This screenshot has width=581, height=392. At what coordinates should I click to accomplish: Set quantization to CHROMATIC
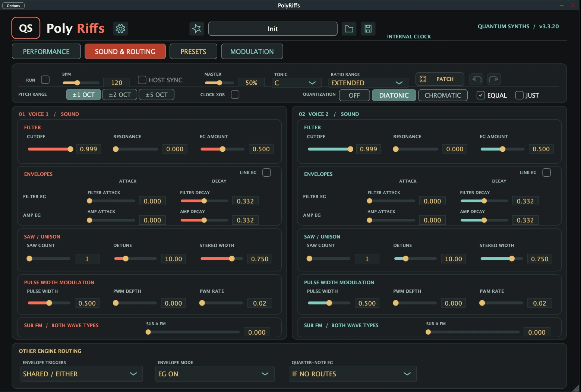pyautogui.click(x=443, y=95)
